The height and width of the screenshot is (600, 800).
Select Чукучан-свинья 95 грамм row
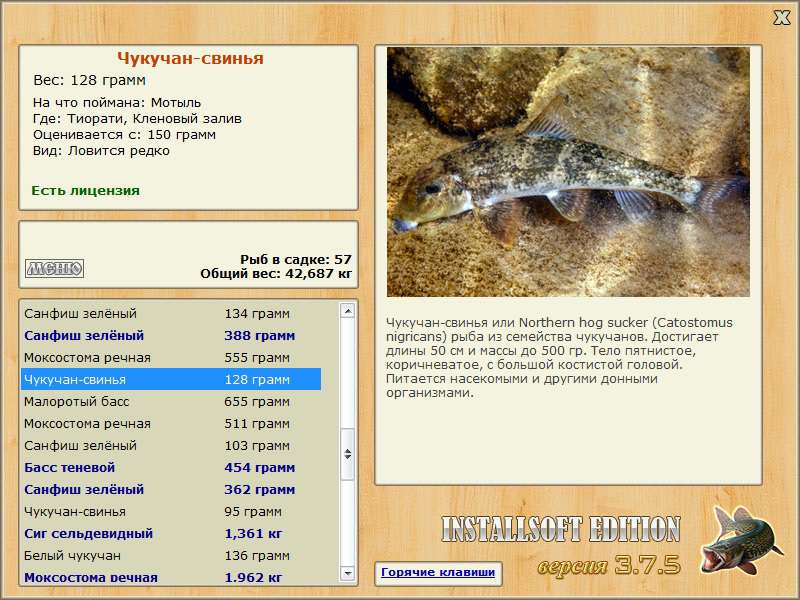tap(171, 511)
